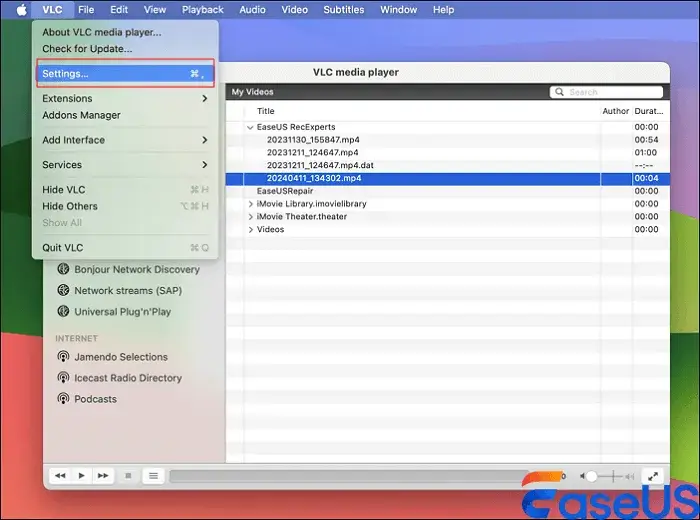Enter fullscreen using the bottom-right icon

[652, 477]
